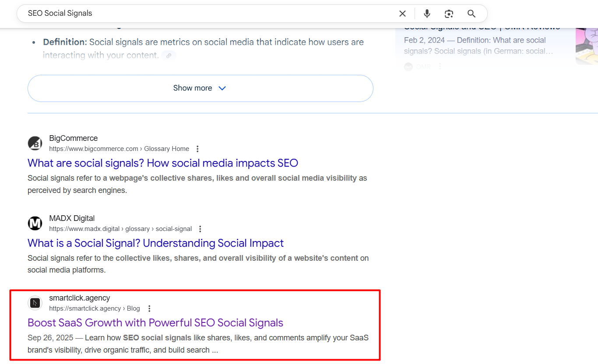
Task: Click the MADX Digital site name
Action: click(x=72, y=218)
